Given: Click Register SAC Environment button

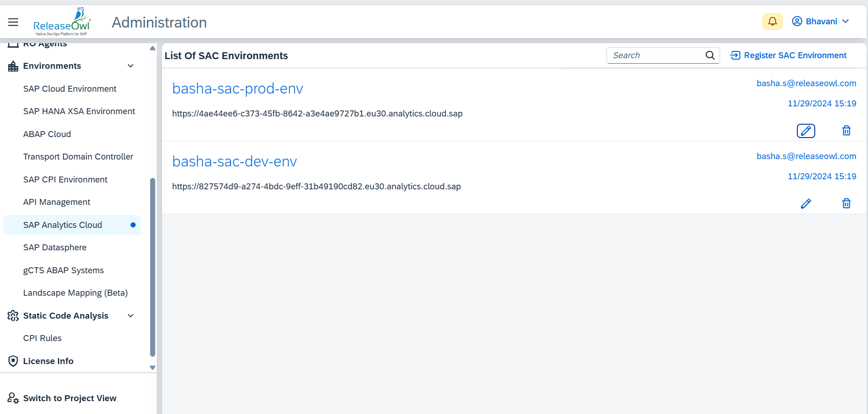Looking at the screenshot, I should point(789,55).
